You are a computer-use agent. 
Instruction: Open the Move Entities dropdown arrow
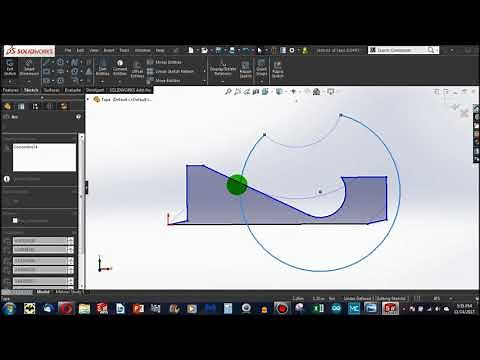point(204,81)
